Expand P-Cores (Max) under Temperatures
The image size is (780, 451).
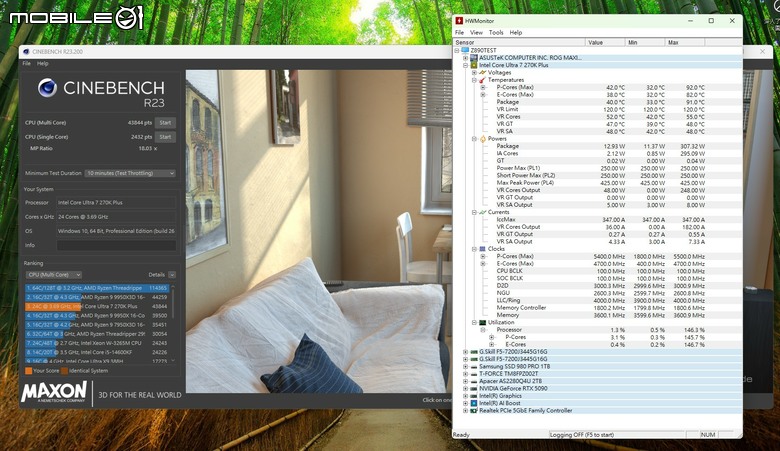(x=483, y=88)
